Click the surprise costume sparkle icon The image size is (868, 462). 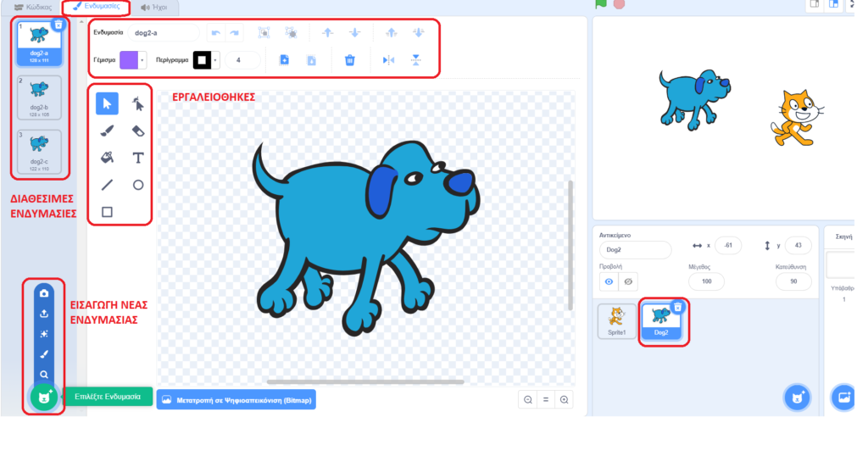44,334
